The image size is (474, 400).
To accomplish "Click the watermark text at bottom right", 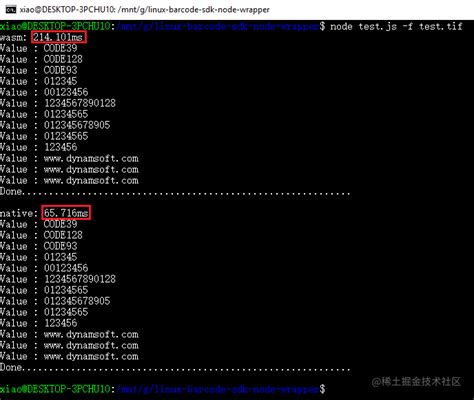I will click(416, 381).
